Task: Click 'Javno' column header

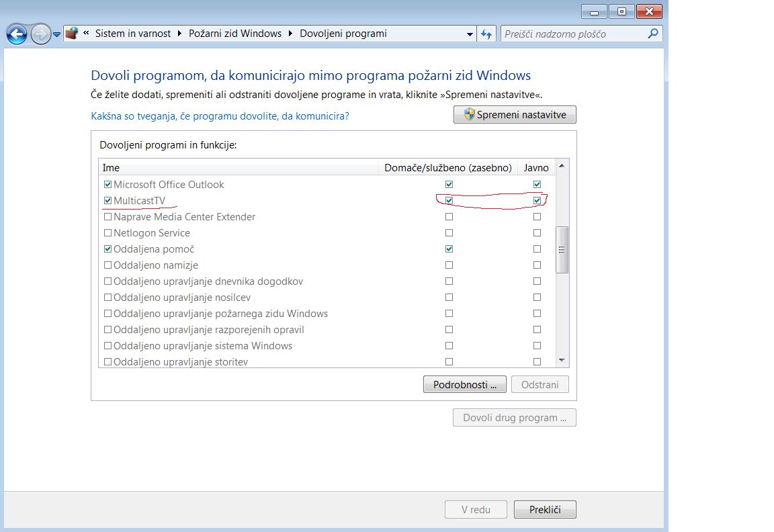Action: click(x=536, y=168)
